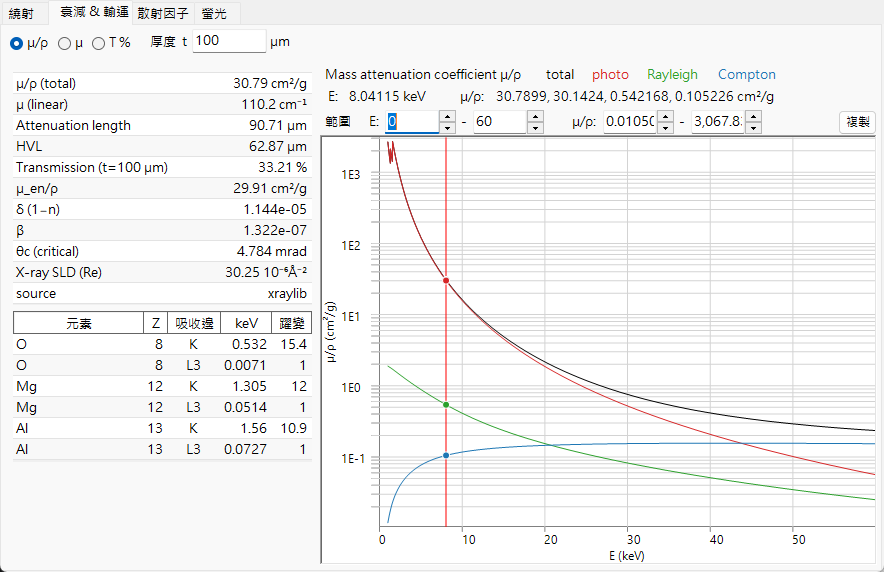Increase μ/ρ lower limit with up arrow
The width and height of the screenshot is (884, 572).
click(x=666, y=116)
